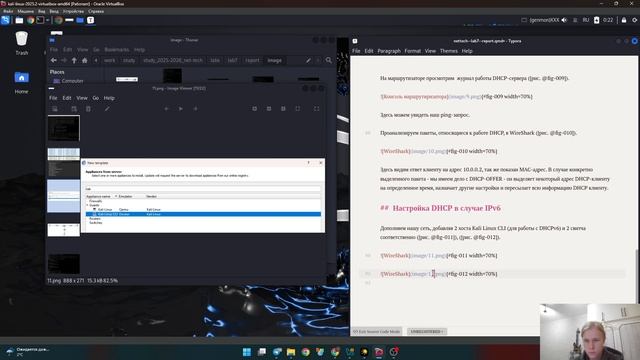Image resolution: width=640 pixels, height=360 pixels.
Task: Go to home folder in Thunar toolbar
Action: tap(84, 60)
